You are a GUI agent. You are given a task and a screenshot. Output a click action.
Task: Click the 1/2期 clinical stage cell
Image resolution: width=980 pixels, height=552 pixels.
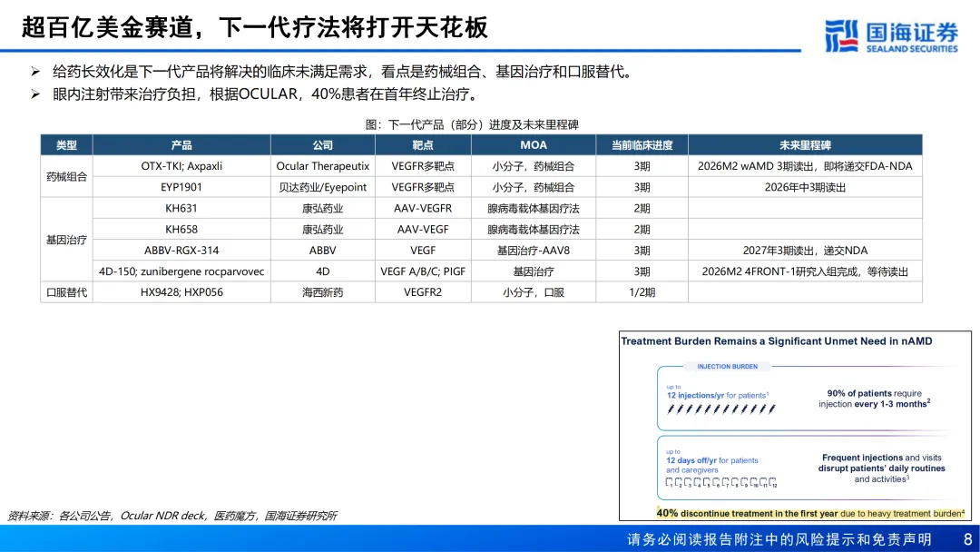pos(642,292)
